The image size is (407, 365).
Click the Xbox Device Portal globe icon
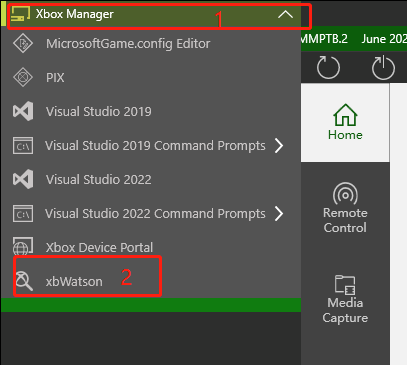[23, 246]
